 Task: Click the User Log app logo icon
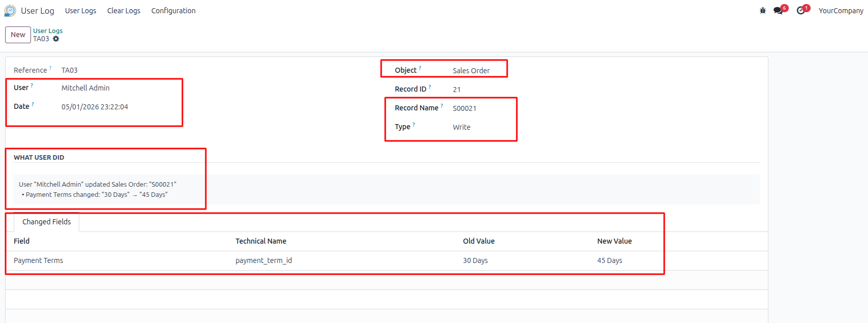pos(10,11)
